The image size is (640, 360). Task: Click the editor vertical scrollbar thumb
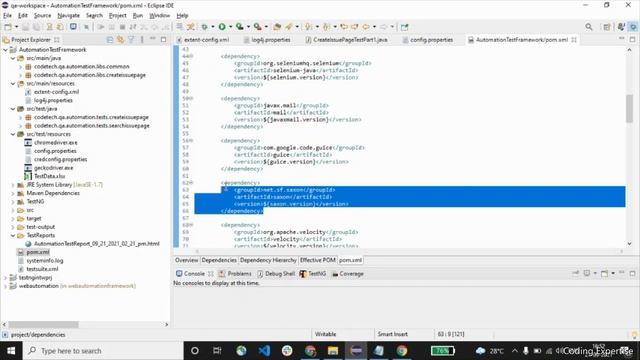tap(629, 108)
